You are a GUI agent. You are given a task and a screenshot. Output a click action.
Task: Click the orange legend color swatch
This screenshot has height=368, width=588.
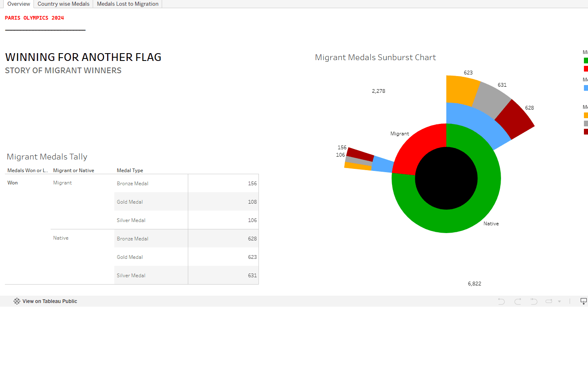coord(586,115)
